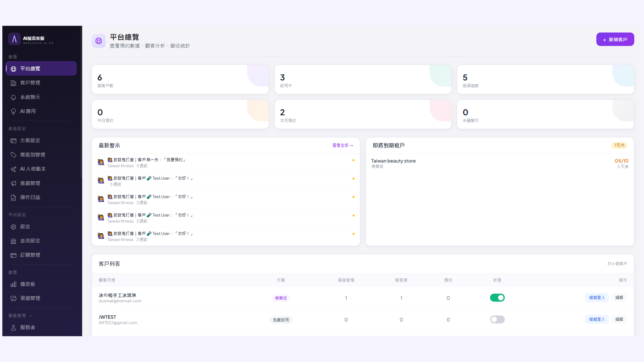Open 金流設定 bank icon
The width and height of the screenshot is (644, 362).
pos(13,241)
